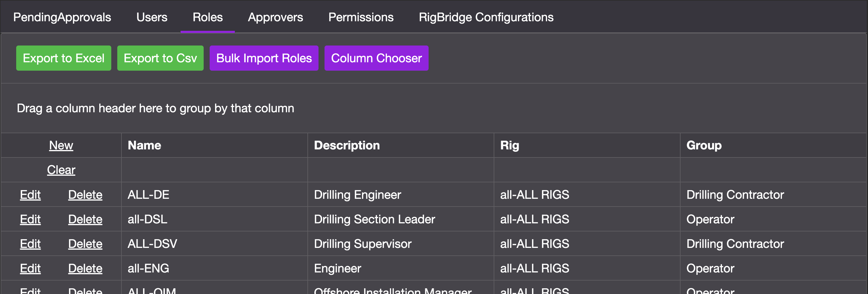Export the roles grid to Excel

coord(63,58)
